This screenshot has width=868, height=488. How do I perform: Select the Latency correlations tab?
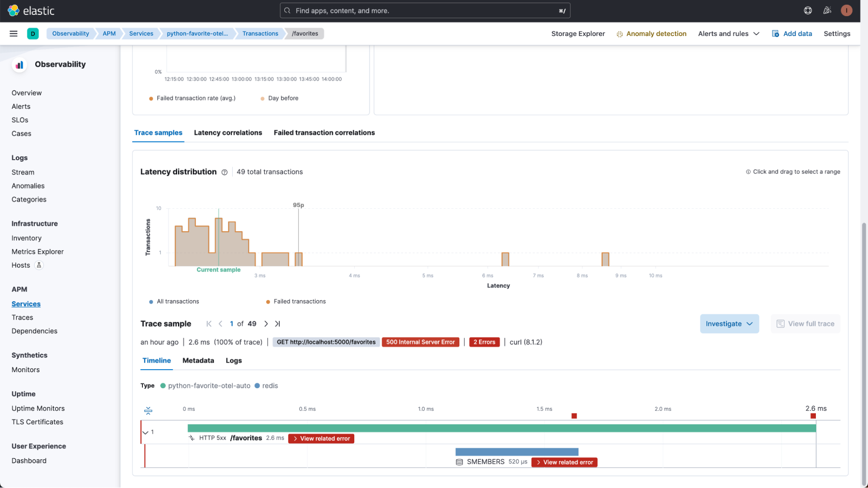pyautogui.click(x=228, y=132)
